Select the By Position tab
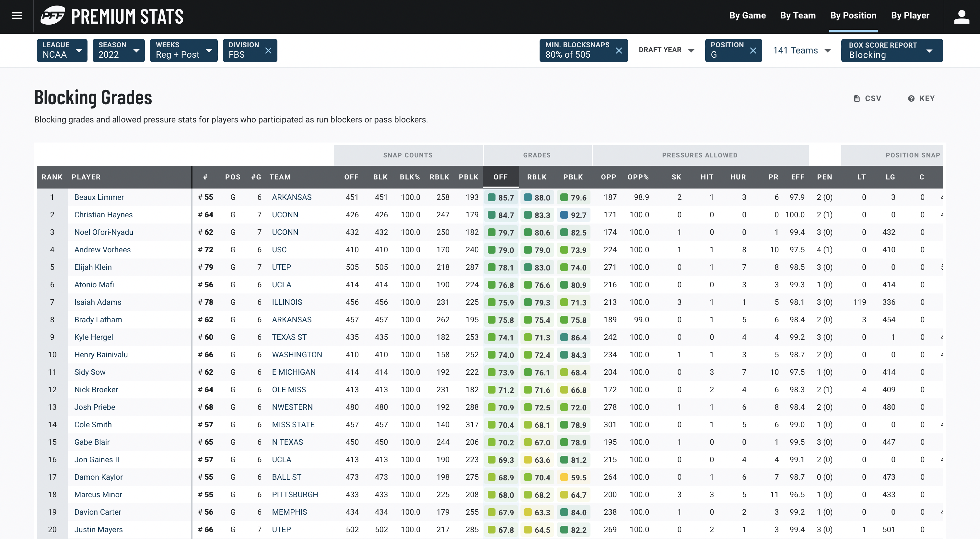This screenshot has height=539, width=980. 853,16
